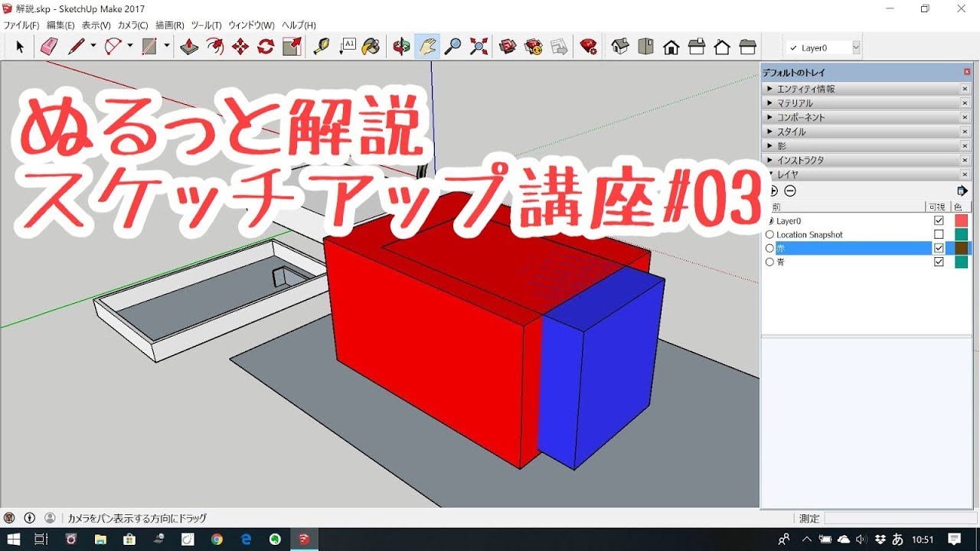The height and width of the screenshot is (551, 980).
Task: Select the Text label tool
Action: pyautogui.click(x=348, y=47)
